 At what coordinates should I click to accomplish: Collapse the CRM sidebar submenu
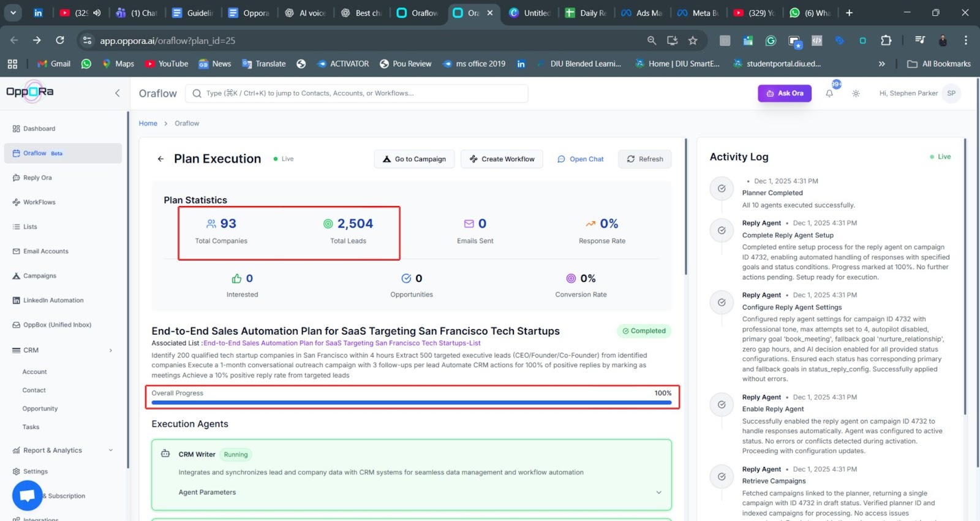tap(111, 351)
